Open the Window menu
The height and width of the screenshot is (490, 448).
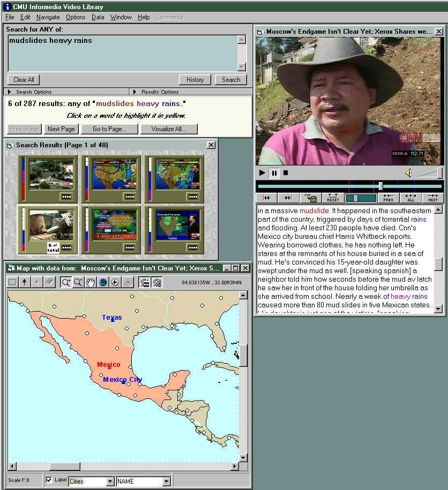click(121, 17)
